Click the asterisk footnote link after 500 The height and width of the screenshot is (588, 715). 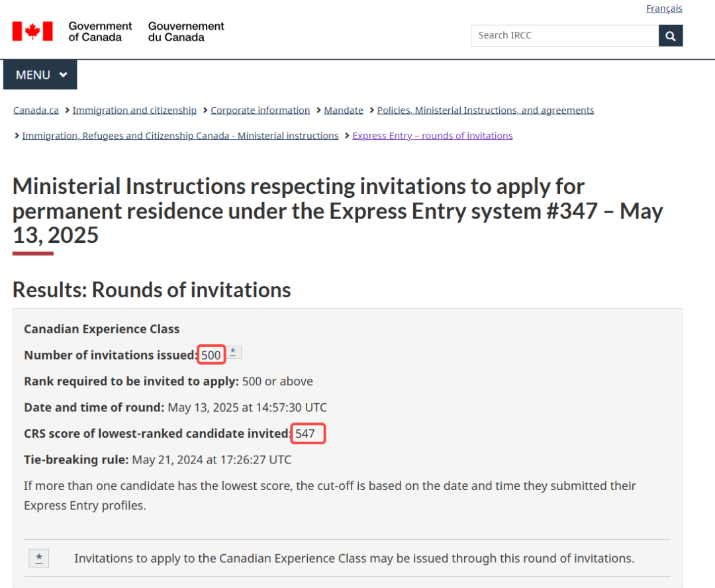pyautogui.click(x=233, y=352)
